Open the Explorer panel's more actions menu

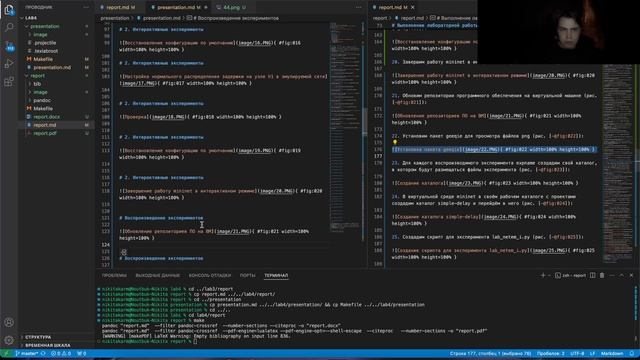pyautogui.click(x=86, y=7)
